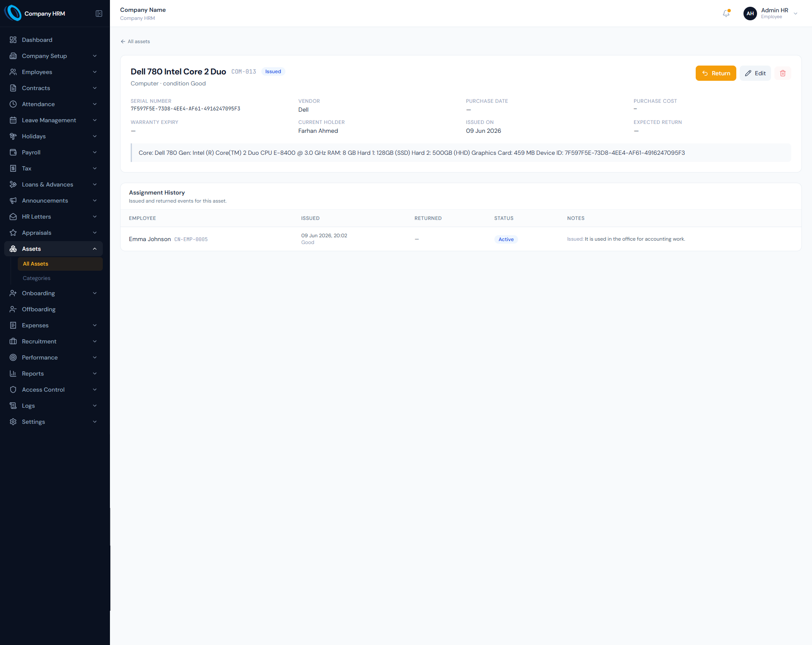This screenshot has width=812, height=645.
Task: Click the Expenses receipt icon
Action: pos(13,325)
